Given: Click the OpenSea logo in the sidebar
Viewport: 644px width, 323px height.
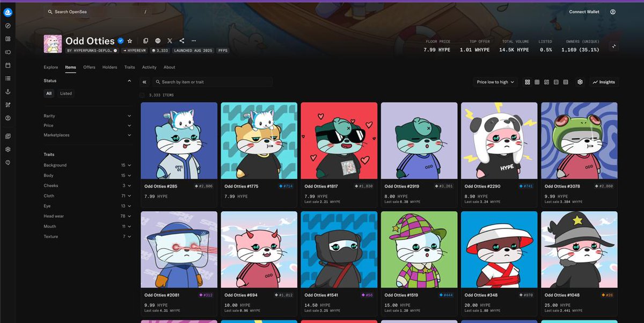Looking at the screenshot, I should [8, 12].
